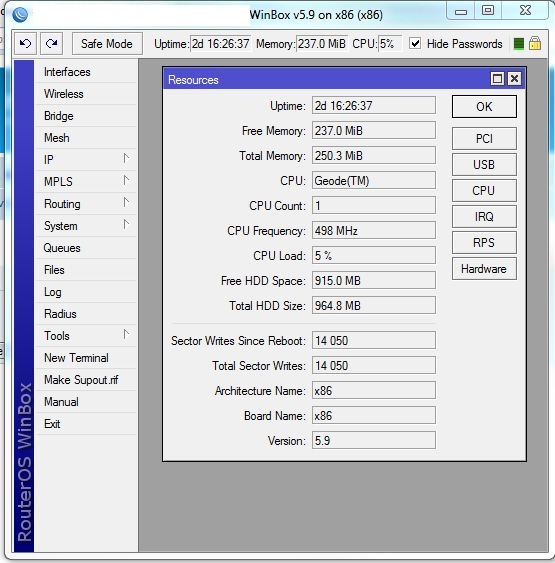Click the Uptime field in Resources
This screenshot has width=555, height=563.
[x=374, y=106]
